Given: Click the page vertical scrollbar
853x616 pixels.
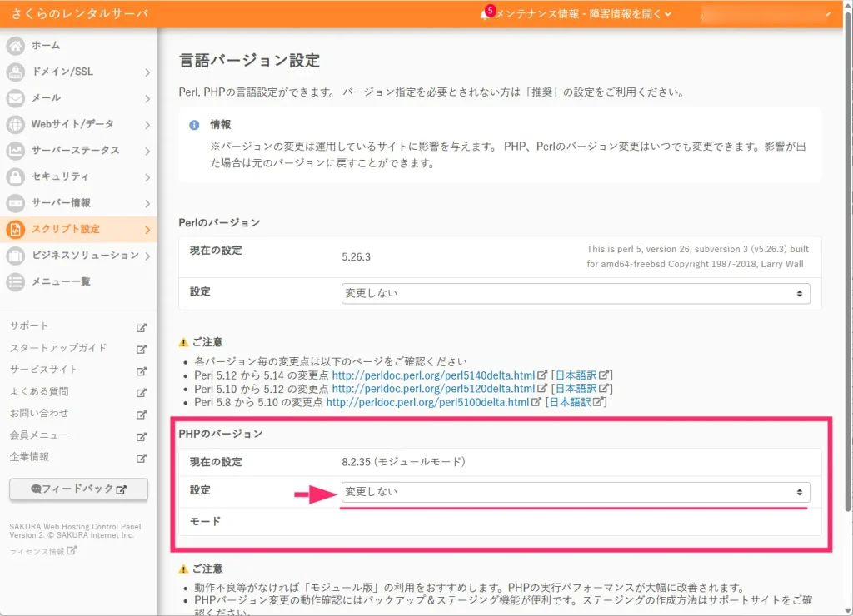Looking at the screenshot, I should tap(847, 261).
